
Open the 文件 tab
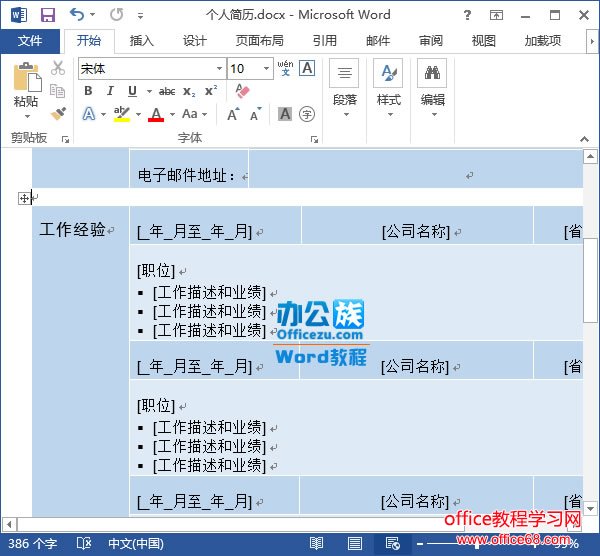pyautogui.click(x=30, y=41)
